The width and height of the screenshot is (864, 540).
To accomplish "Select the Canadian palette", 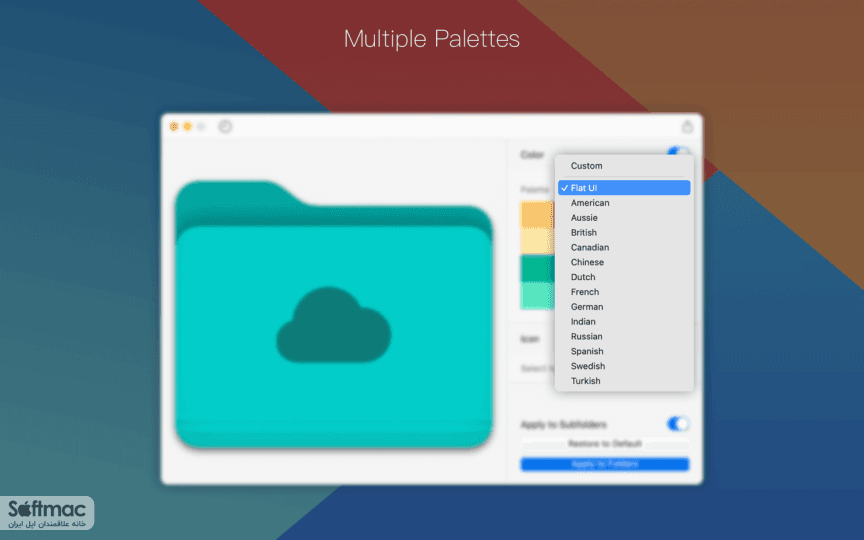I will [x=624, y=247].
